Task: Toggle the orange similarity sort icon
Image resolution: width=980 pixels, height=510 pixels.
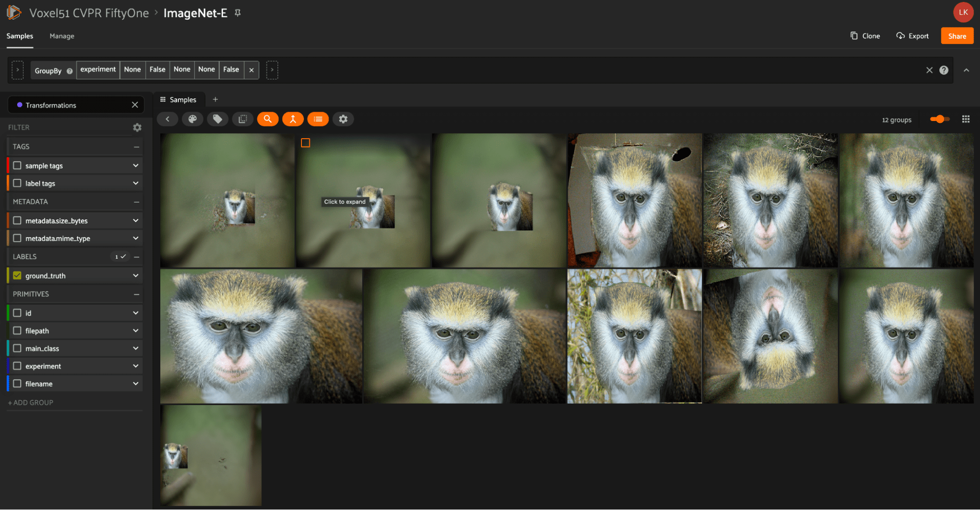Action: click(293, 119)
